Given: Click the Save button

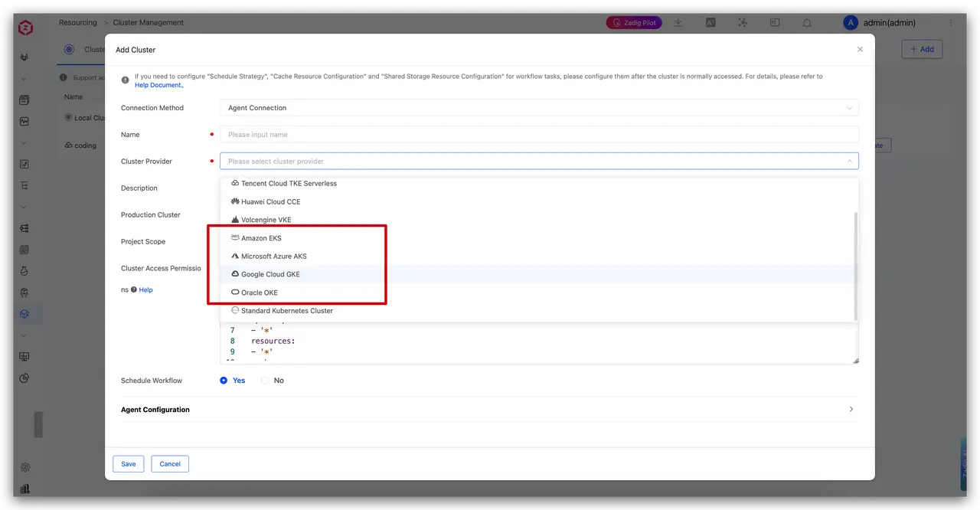Looking at the screenshot, I should [x=129, y=464].
